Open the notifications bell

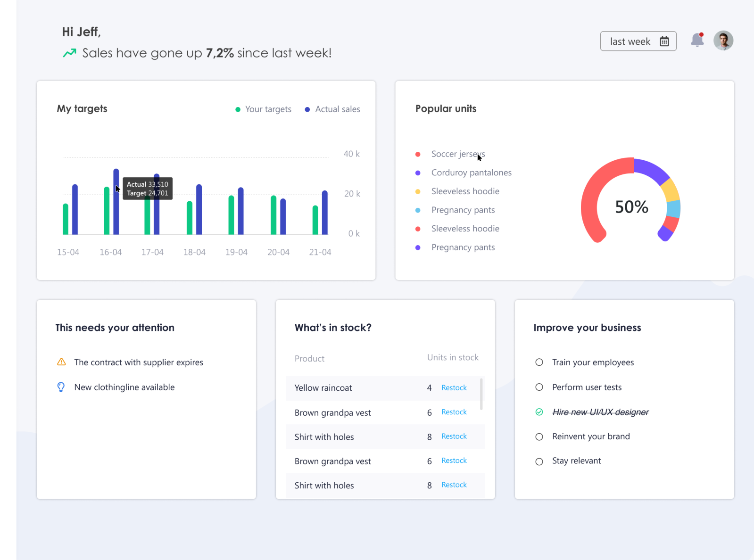697,40
